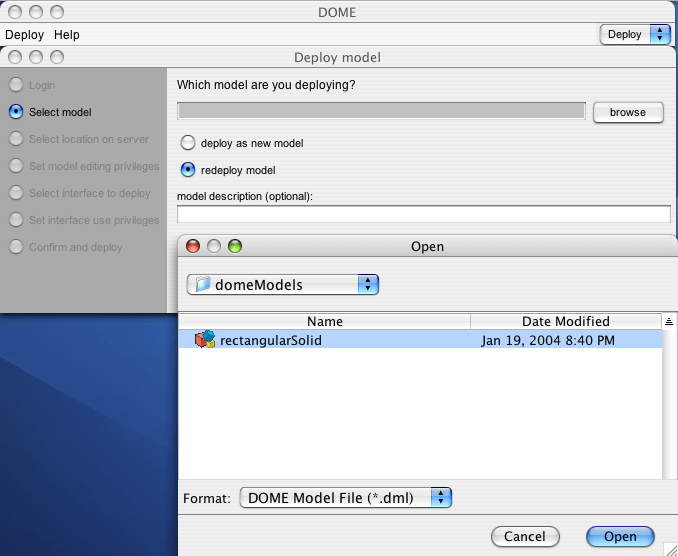Screen dimensions: 678x556
Task: Click the model description input field
Action: (x=424, y=214)
